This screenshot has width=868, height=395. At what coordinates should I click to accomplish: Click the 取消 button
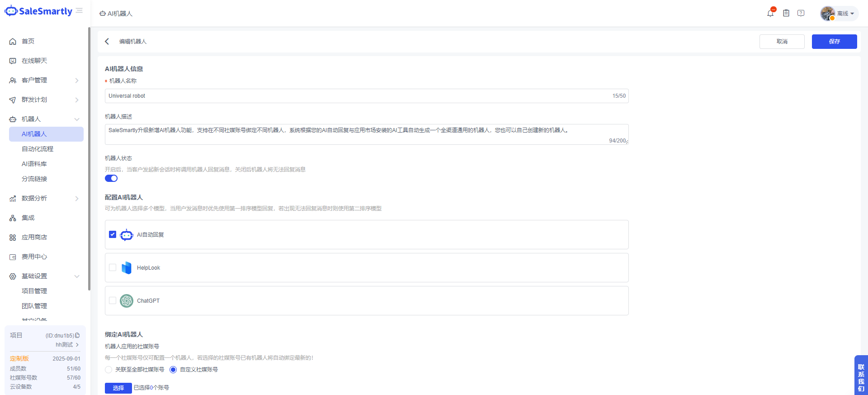click(x=782, y=42)
